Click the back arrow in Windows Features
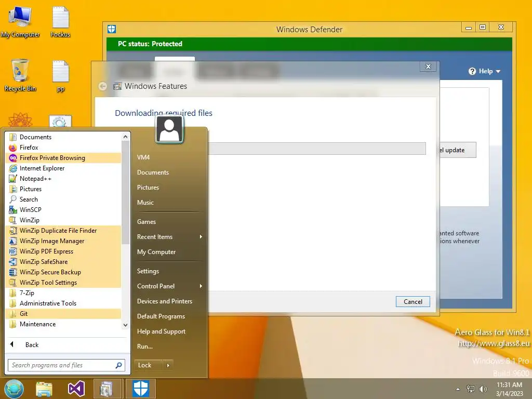Image resolution: width=532 pixels, height=399 pixels. (x=103, y=86)
